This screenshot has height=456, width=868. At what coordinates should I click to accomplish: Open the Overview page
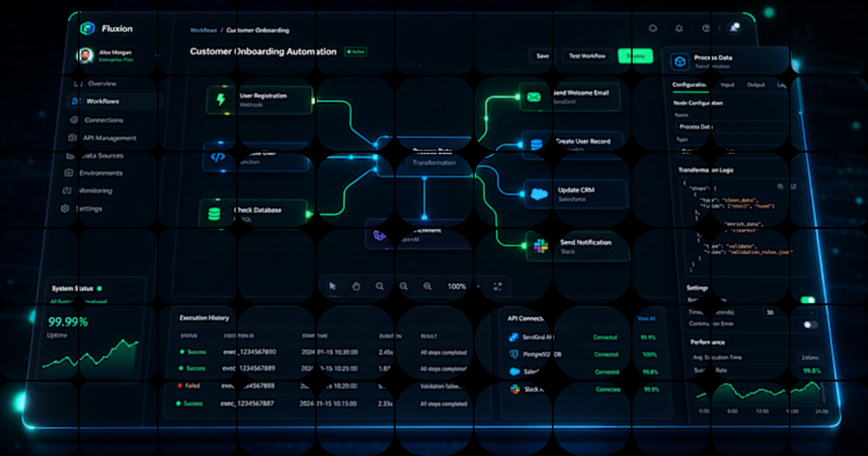click(103, 84)
